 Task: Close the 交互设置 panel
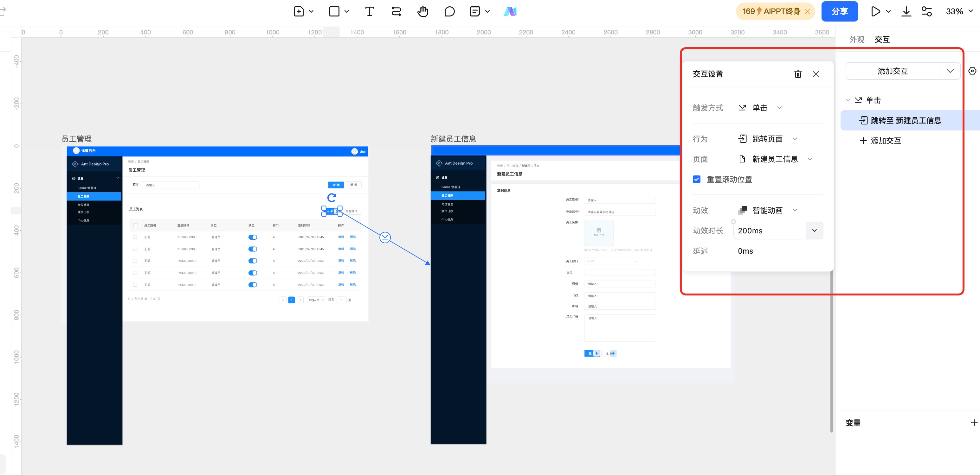pyautogui.click(x=816, y=74)
